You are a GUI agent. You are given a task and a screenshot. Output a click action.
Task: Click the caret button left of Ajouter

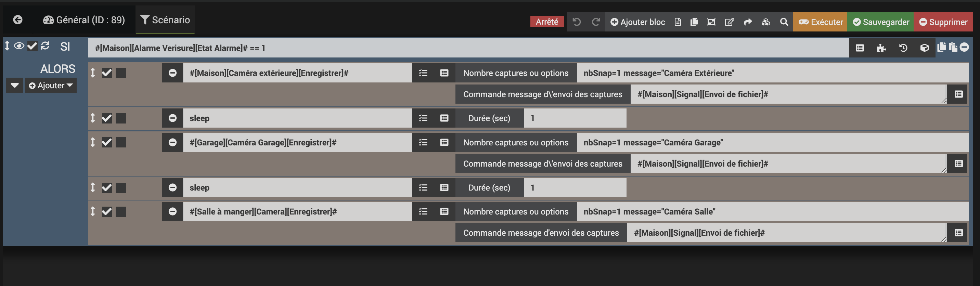pos(14,86)
